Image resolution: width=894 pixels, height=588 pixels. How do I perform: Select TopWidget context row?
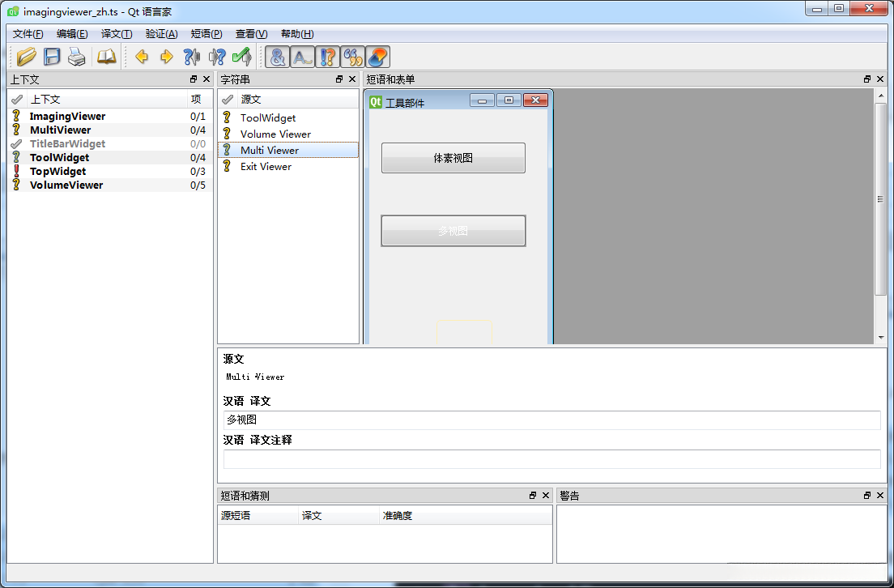(x=109, y=171)
